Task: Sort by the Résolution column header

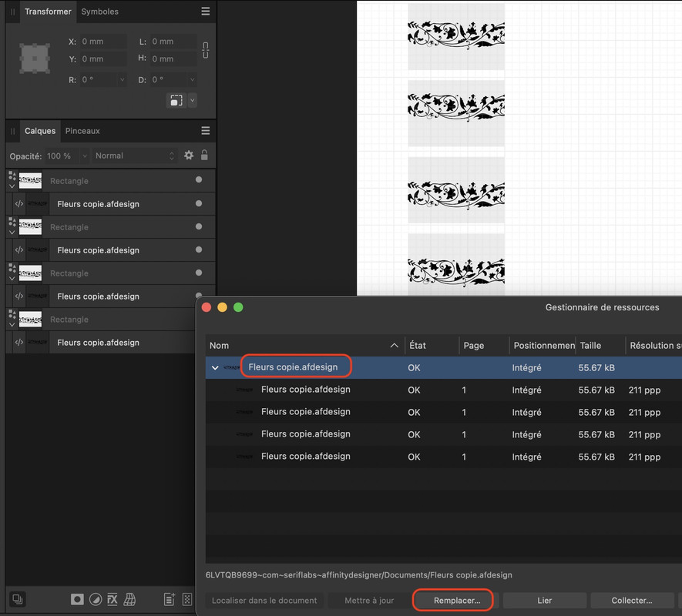Action: tap(654, 346)
